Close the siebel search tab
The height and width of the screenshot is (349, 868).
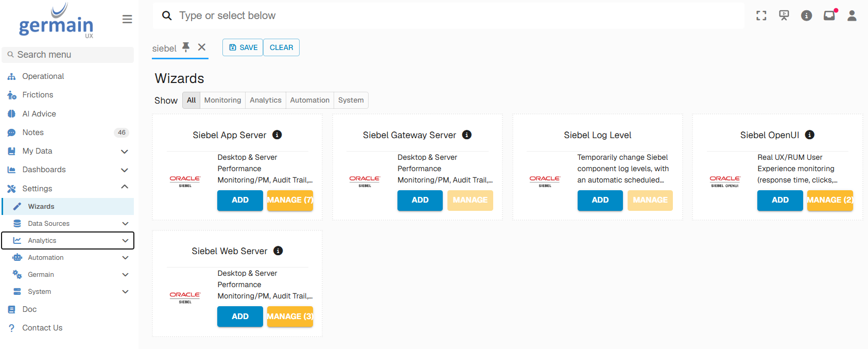[x=202, y=47]
